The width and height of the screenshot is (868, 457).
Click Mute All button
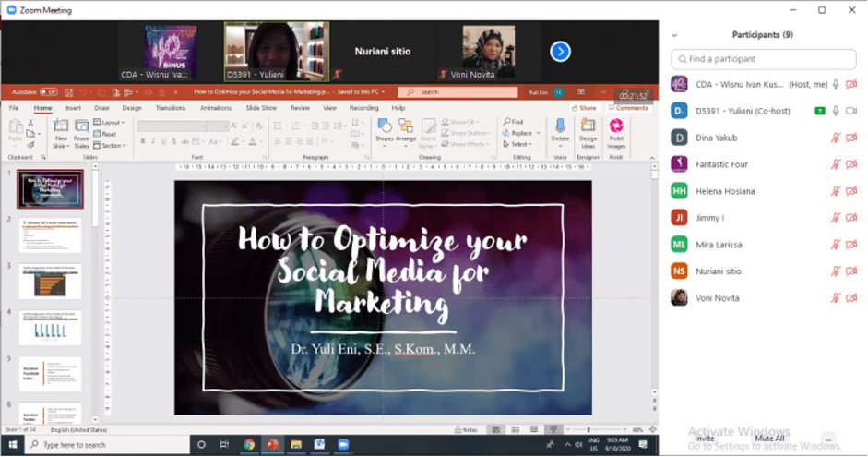point(769,439)
